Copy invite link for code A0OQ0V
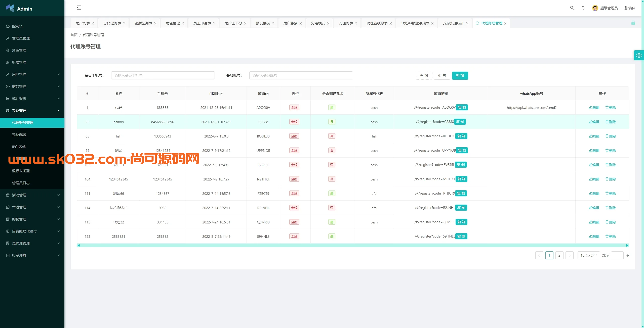The image size is (644, 328). click(462, 107)
